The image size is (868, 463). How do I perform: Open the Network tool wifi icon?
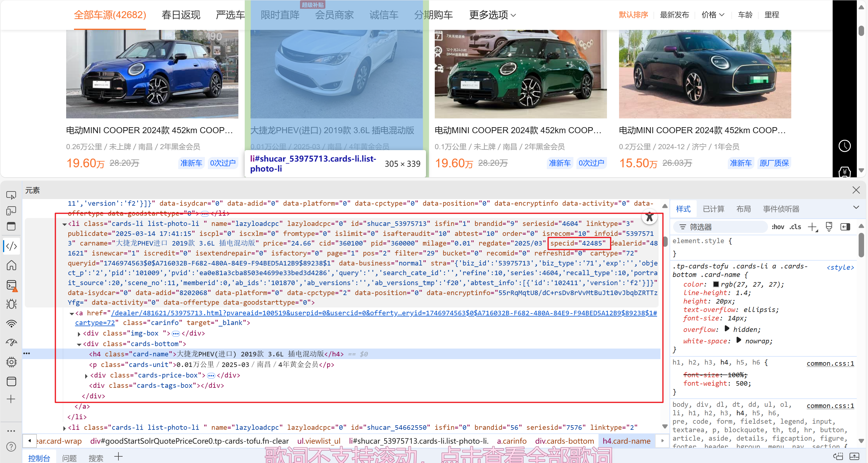coord(11,323)
